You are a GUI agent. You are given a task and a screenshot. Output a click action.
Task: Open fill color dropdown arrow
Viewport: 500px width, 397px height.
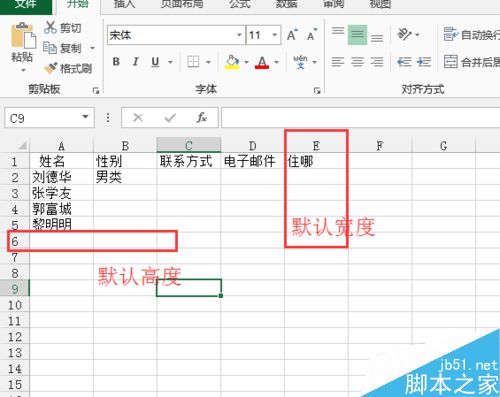pos(246,62)
